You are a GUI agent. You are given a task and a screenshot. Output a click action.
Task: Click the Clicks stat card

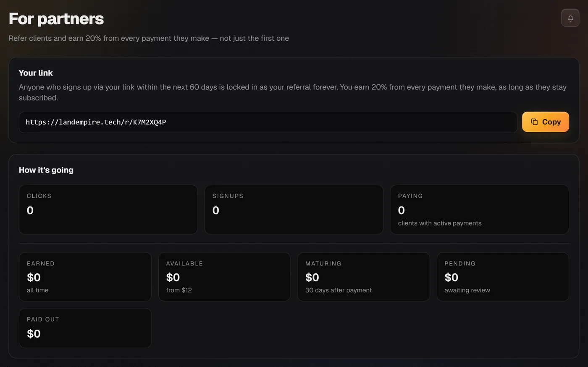(x=108, y=210)
